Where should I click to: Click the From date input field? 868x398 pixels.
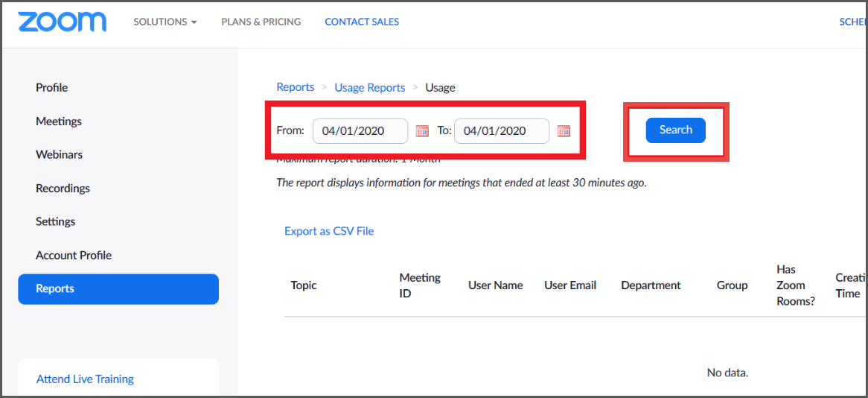360,131
